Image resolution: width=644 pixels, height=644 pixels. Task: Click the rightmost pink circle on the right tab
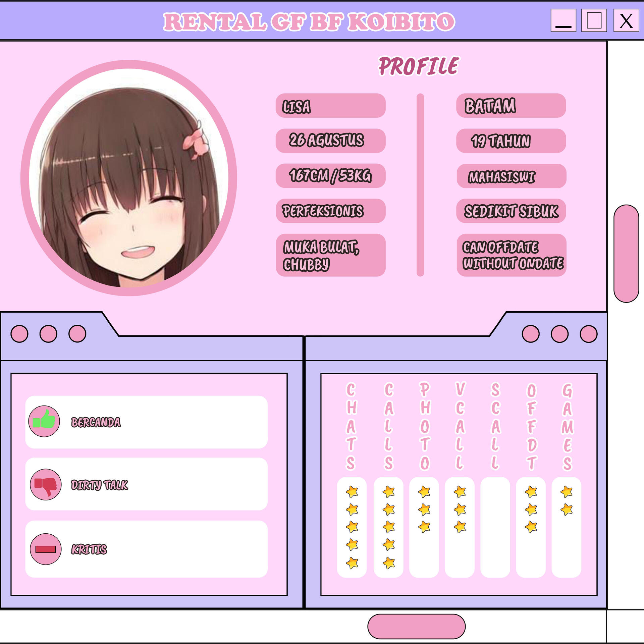588,334
